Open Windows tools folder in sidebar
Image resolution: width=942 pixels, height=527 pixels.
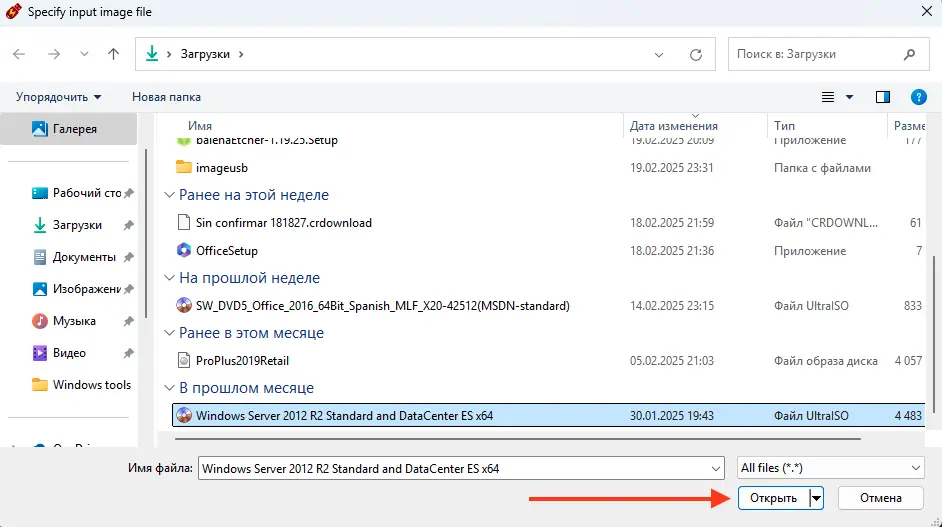pyautogui.click(x=81, y=385)
